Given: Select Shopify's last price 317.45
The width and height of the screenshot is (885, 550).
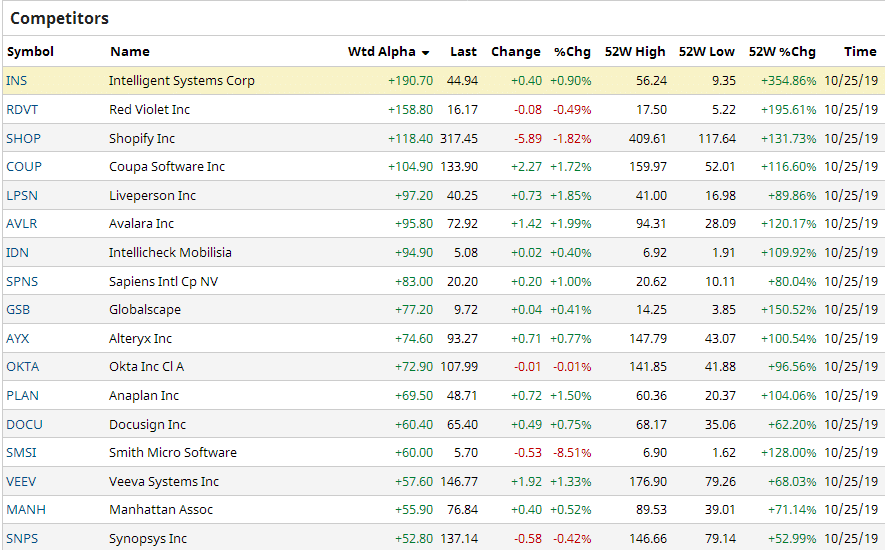Looking at the screenshot, I should tap(459, 138).
